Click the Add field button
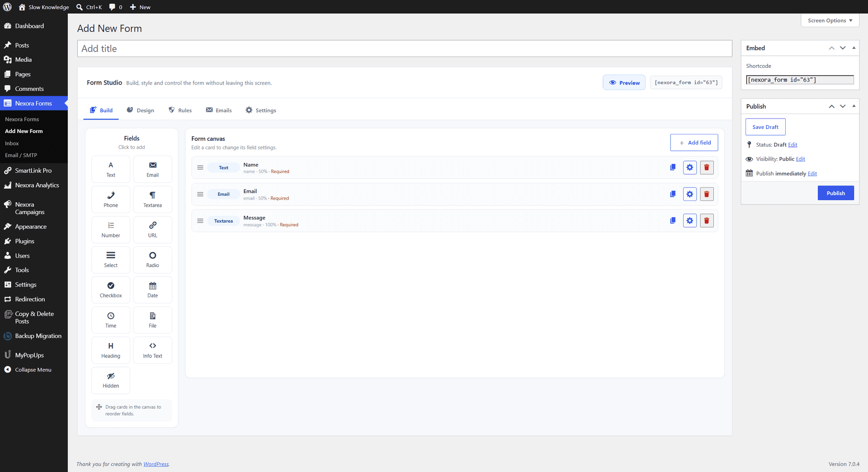 [x=694, y=143]
